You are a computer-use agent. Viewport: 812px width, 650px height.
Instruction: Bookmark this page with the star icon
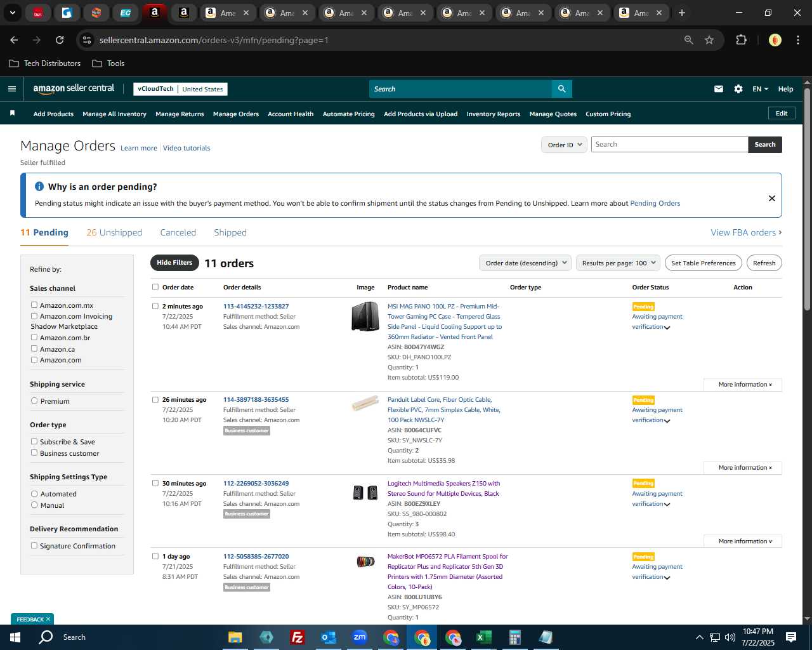(x=709, y=40)
